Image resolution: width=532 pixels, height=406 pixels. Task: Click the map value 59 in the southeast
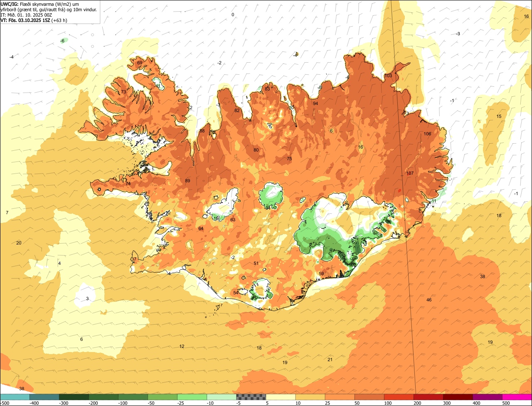pyautogui.click(x=321, y=274)
